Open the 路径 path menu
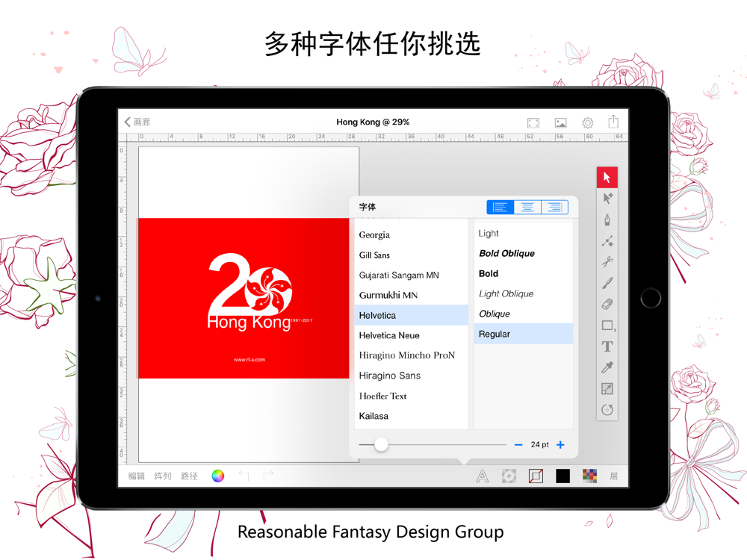Screen dimensions: 747x560 coord(189,476)
